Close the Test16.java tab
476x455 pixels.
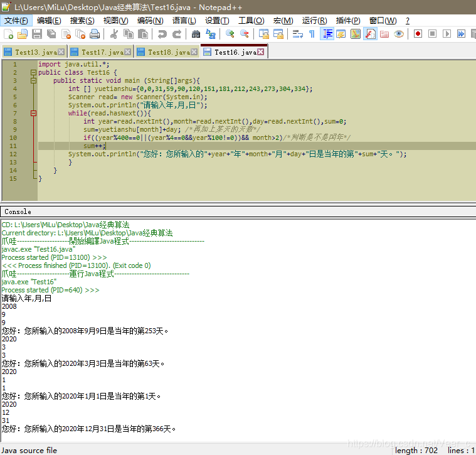(x=260, y=52)
